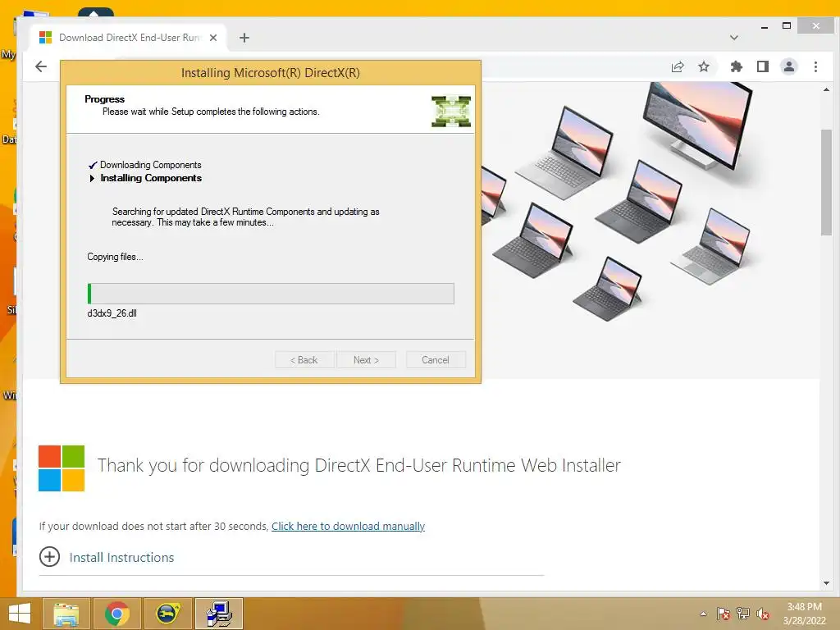Click the Microsoft logo on the page
This screenshot has height=630, width=840.
coord(62,468)
